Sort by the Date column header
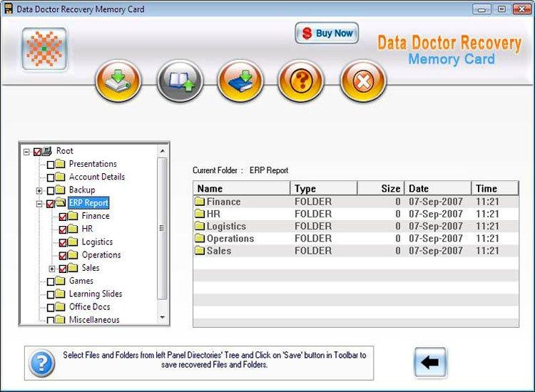Image resolution: width=535 pixels, height=392 pixels. [438, 188]
